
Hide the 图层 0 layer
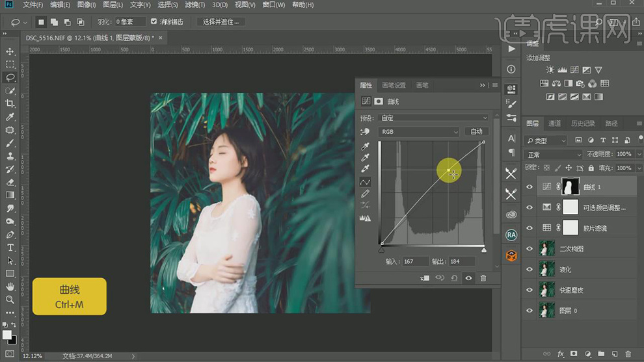(x=530, y=310)
